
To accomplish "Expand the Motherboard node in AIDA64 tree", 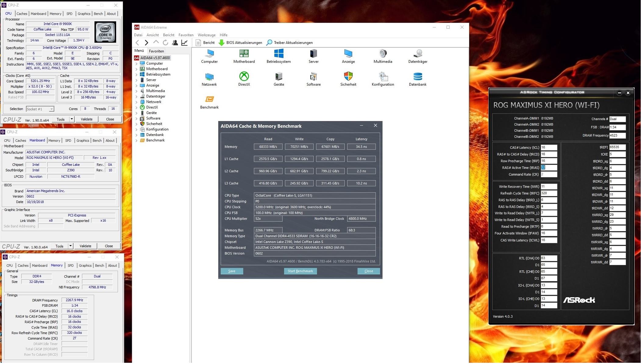I will (136, 69).
